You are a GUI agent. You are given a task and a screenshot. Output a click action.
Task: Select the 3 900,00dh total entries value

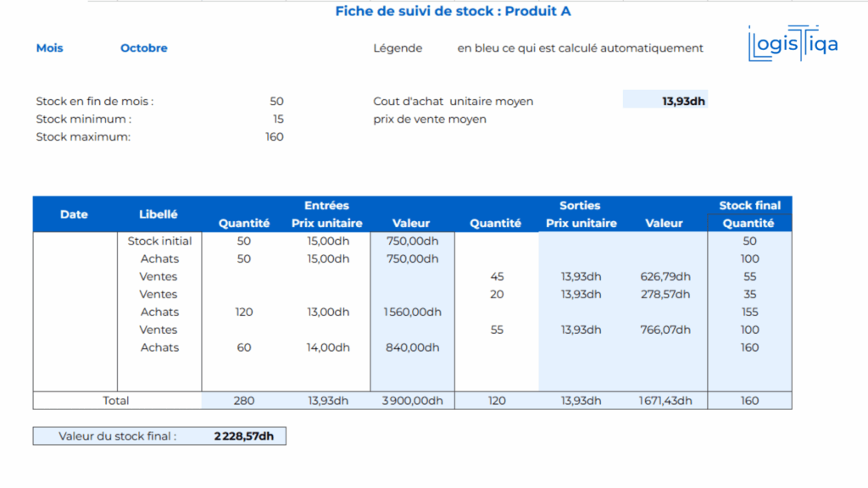[x=412, y=401]
